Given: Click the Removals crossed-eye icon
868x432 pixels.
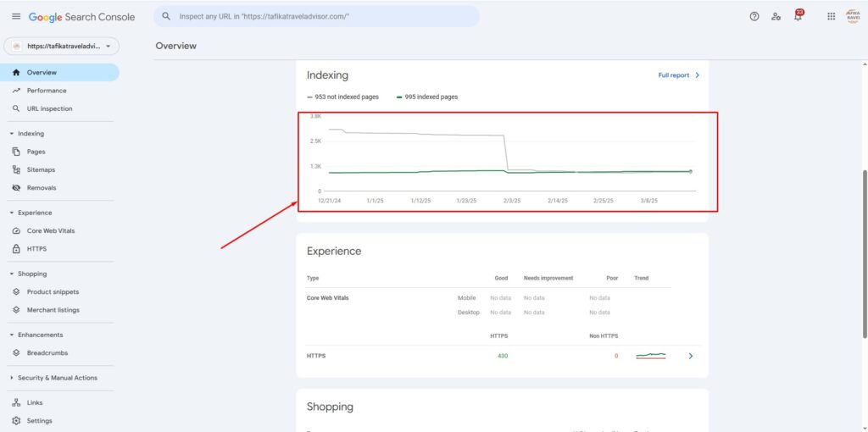Looking at the screenshot, I should point(16,188).
